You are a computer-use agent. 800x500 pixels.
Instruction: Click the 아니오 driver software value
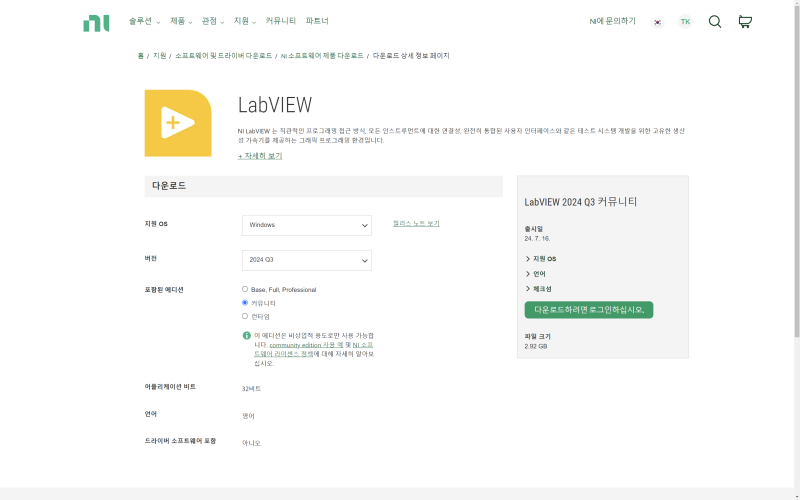pyautogui.click(x=251, y=443)
